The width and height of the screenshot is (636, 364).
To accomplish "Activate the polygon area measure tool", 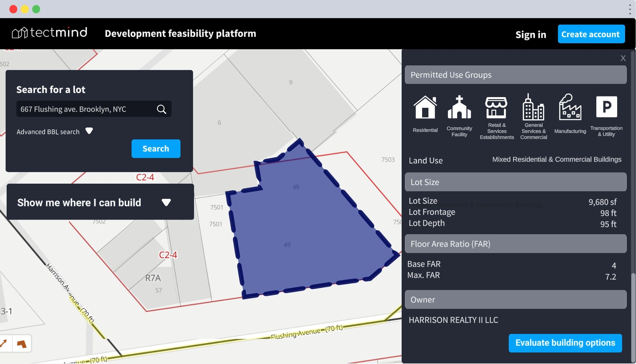I will pos(22,344).
